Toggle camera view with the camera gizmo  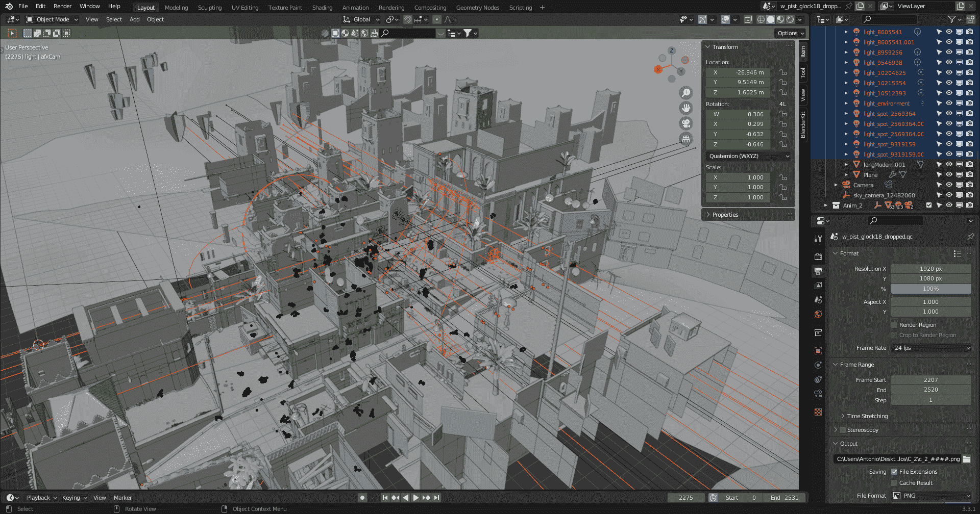pos(686,123)
